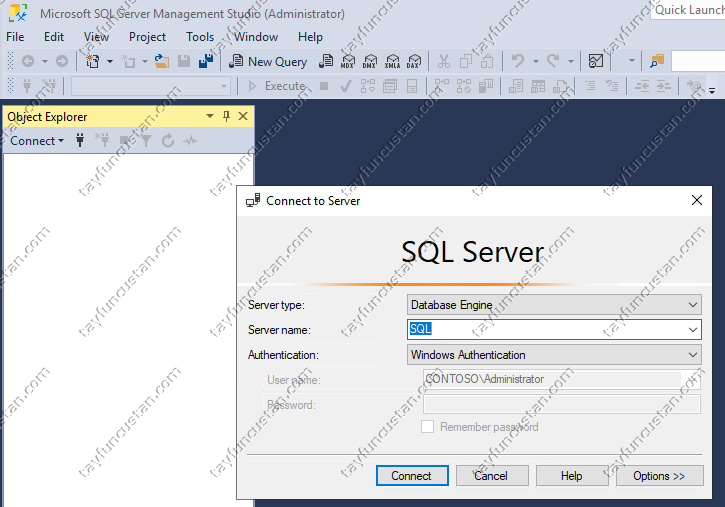The image size is (725, 507).
Task: Open the available databases combo box
Action: coord(151,86)
